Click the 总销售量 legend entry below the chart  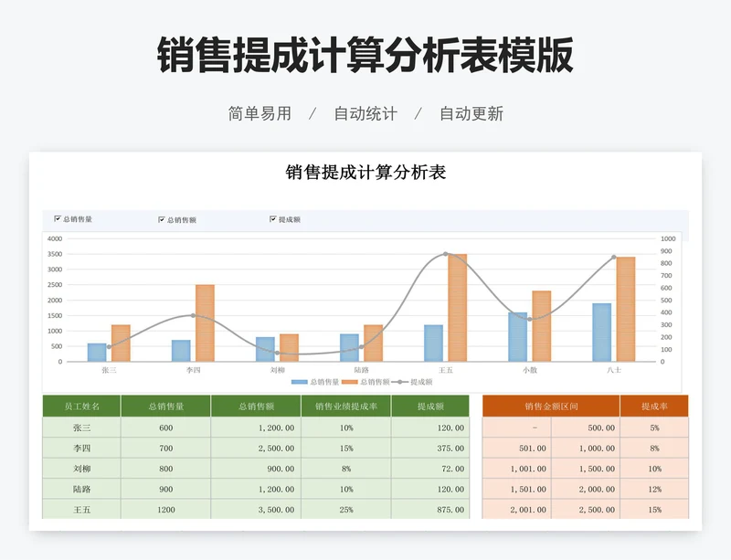315,382
